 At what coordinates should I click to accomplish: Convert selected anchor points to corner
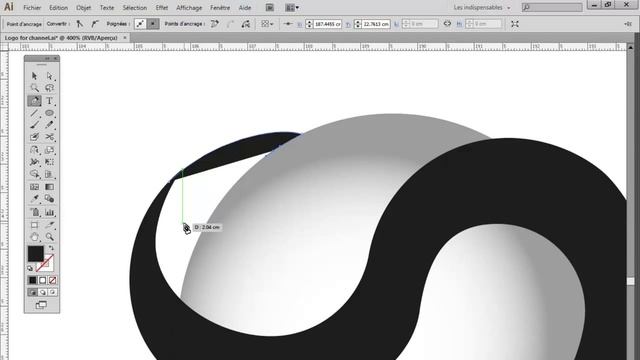click(x=80, y=24)
